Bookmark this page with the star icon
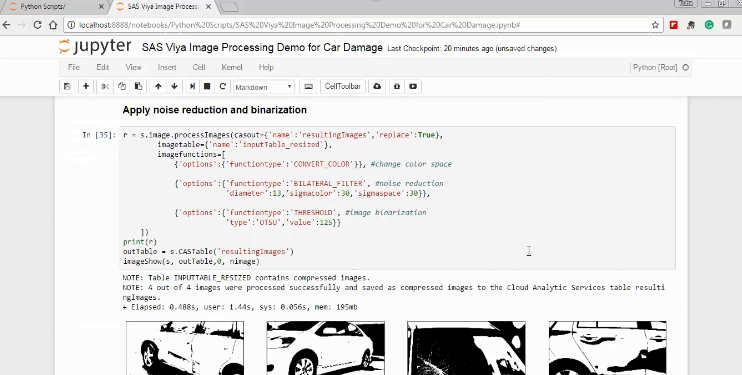 [655, 25]
